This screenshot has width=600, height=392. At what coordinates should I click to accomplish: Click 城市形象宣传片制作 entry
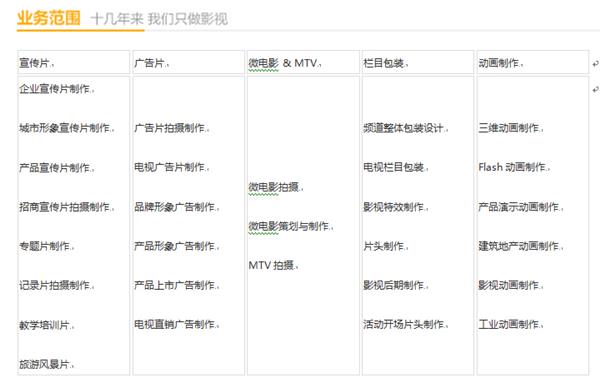pyautogui.click(x=65, y=128)
